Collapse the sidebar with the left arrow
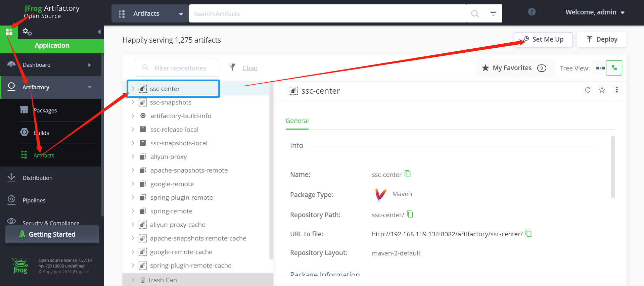The image size is (644, 286). click(99, 32)
